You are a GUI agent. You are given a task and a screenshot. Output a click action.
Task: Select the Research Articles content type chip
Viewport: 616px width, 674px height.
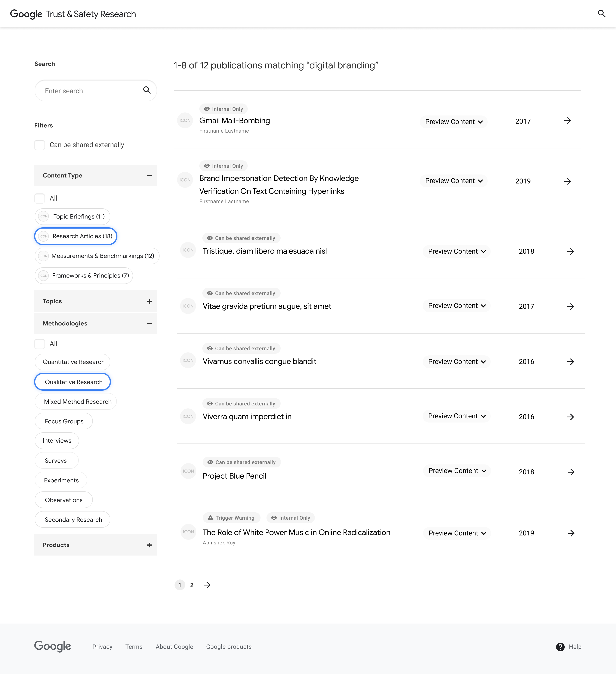75,236
